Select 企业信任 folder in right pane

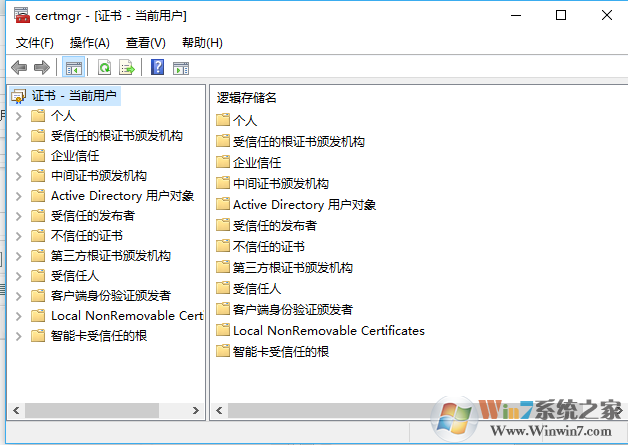pyautogui.click(x=257, y=162)
